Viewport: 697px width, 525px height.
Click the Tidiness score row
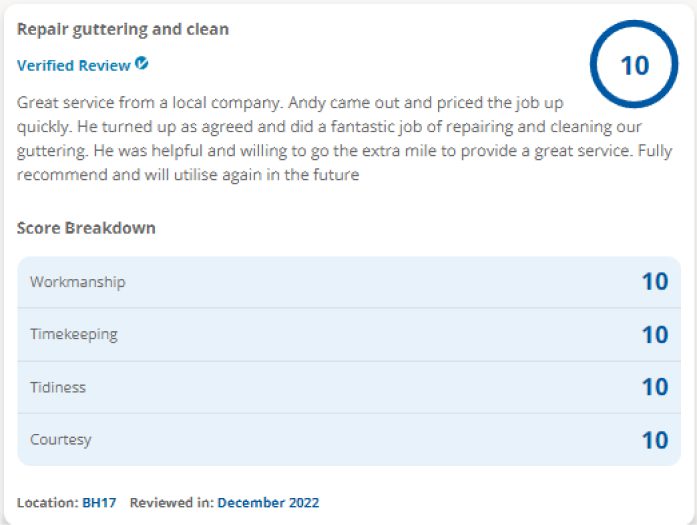(349, 387)
